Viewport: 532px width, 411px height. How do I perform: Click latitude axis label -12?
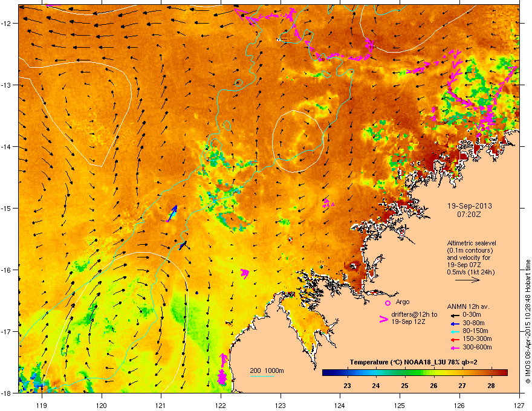click(7, 24)
